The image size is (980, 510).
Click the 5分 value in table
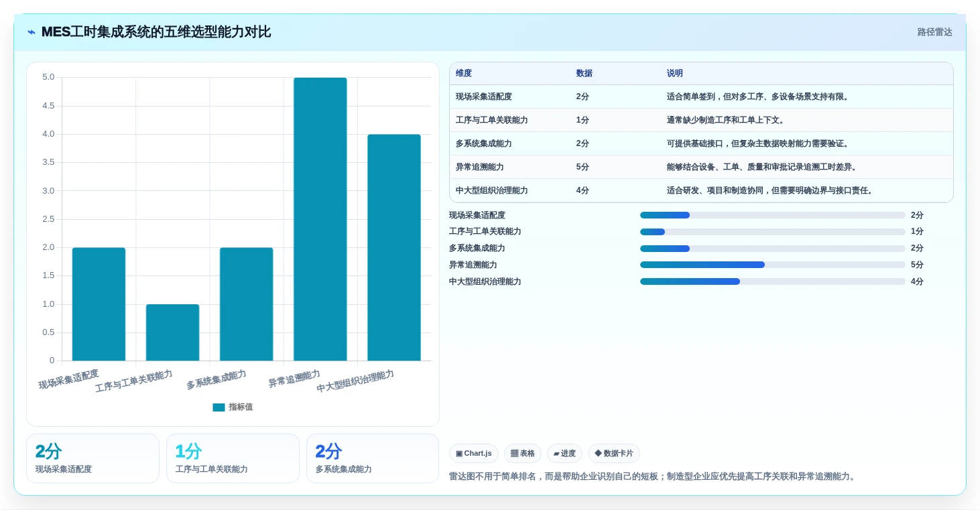pos(583,167)
